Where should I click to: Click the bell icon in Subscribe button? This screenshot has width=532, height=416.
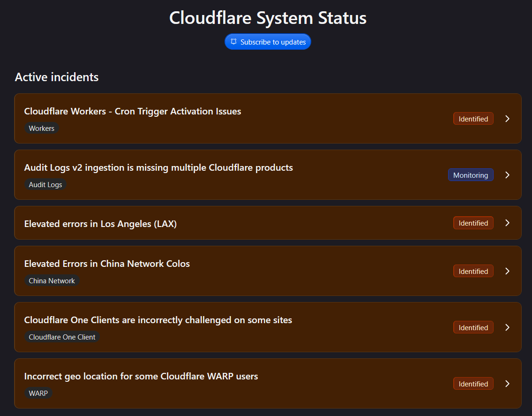[x=233, y=41]
